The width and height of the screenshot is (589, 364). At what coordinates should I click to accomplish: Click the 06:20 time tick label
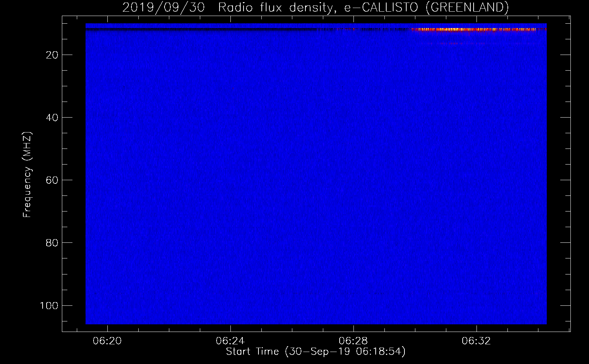click(107, 341)
